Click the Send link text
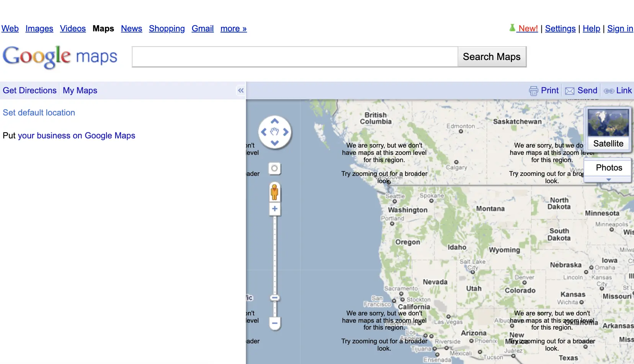Viewport: 634px width, 364px height. tap(587, 91)
